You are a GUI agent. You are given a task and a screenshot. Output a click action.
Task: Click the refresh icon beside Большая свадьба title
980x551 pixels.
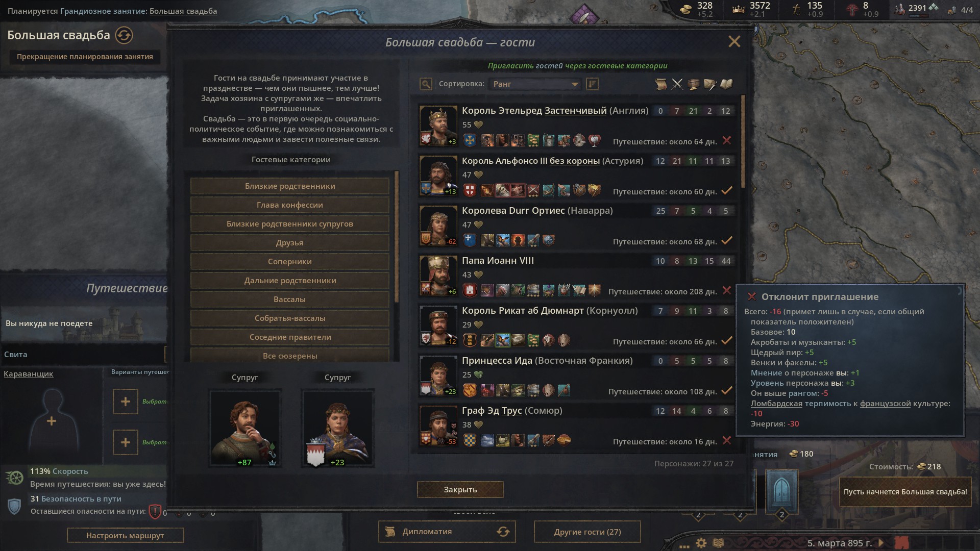[124, 35]
